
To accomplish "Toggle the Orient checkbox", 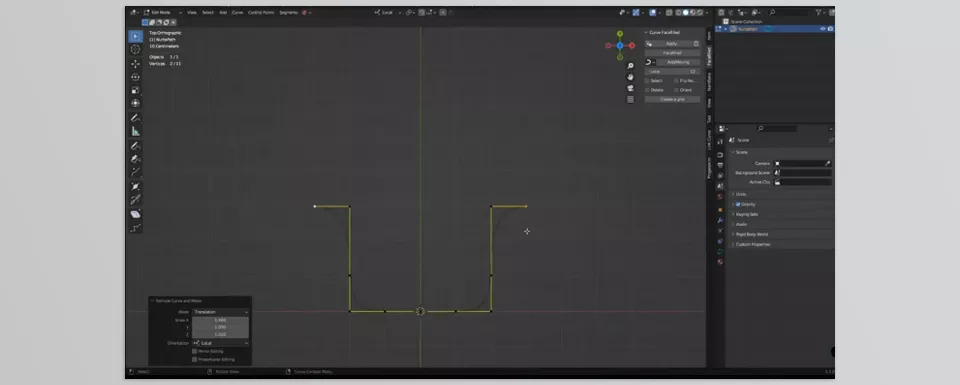I will [677, 90].
